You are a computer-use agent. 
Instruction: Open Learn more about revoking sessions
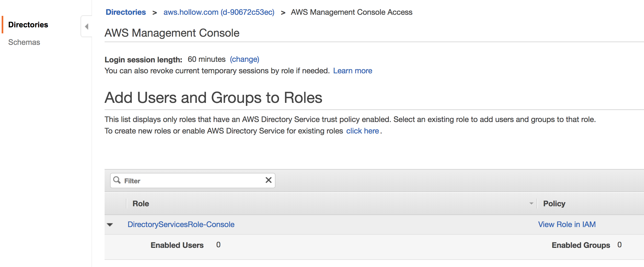point(352,71)
